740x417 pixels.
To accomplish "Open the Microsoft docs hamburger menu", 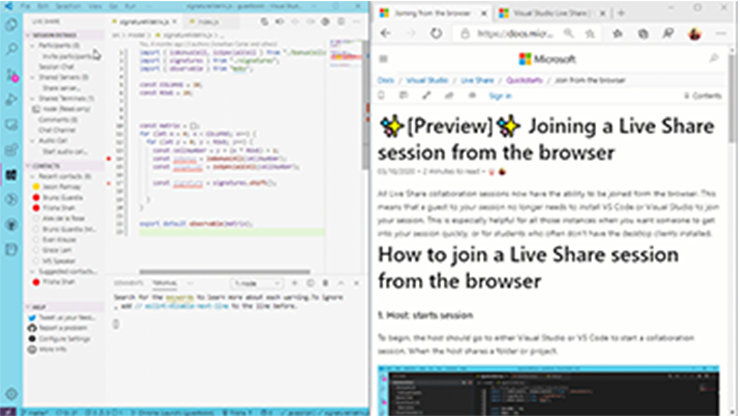I will [385, 59].
